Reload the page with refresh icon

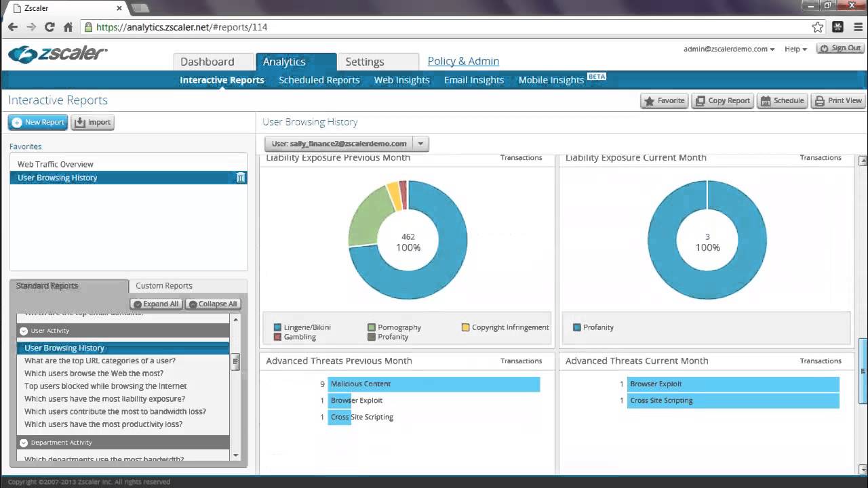(50, 27)
